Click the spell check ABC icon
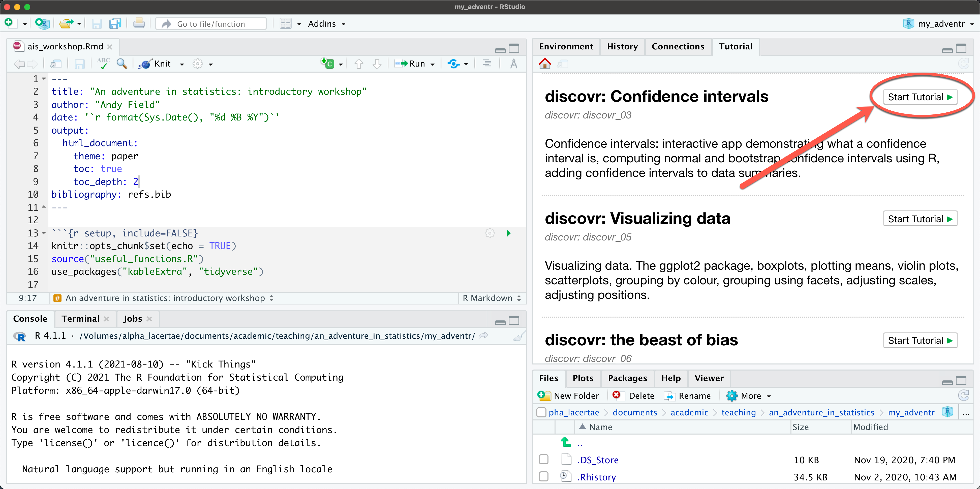Viewport: 980px width, 489px height. click(x=103, y=63)
